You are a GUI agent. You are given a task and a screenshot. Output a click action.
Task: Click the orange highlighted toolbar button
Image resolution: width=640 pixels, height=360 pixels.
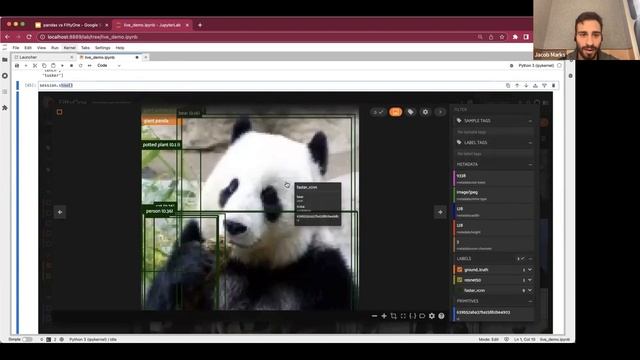[x=396, y=112]
